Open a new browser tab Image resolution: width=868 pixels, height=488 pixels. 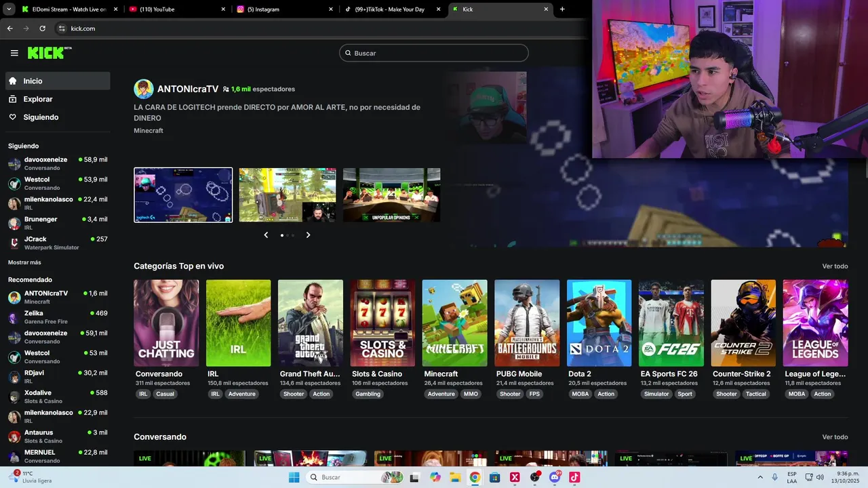click(x=562, y=9)
